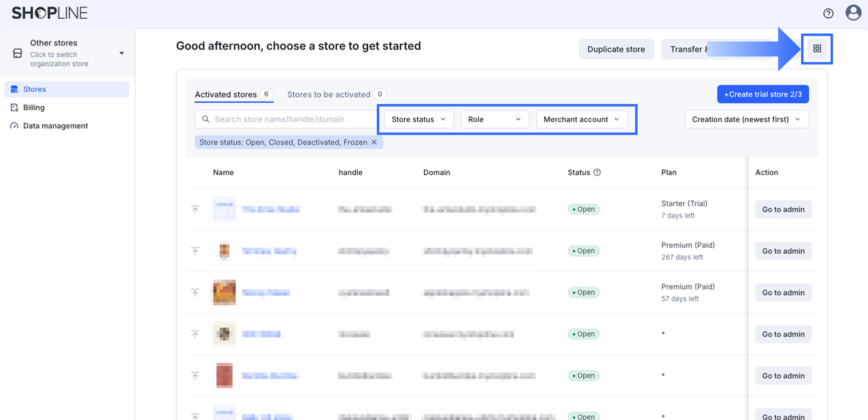The height and width of the screenshot is (420, 868).
Task: Open the user profile avatar icon
Action: coord(853,12)
